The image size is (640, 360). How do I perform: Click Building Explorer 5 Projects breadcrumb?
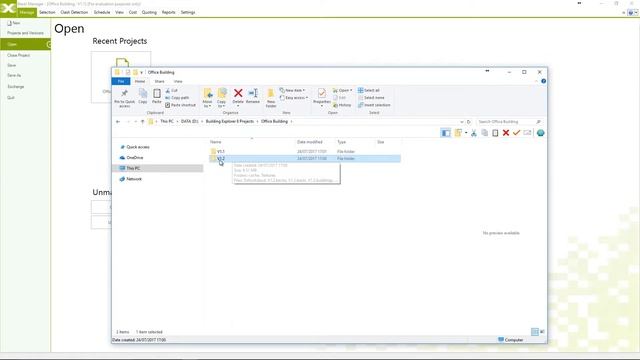tap(229, 122)
